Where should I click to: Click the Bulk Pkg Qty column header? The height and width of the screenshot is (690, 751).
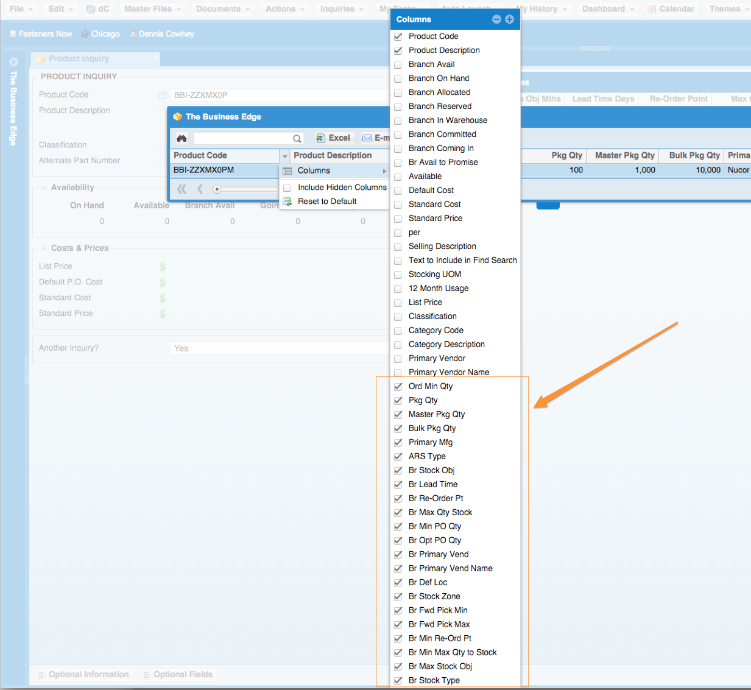[x=694, y=156]
